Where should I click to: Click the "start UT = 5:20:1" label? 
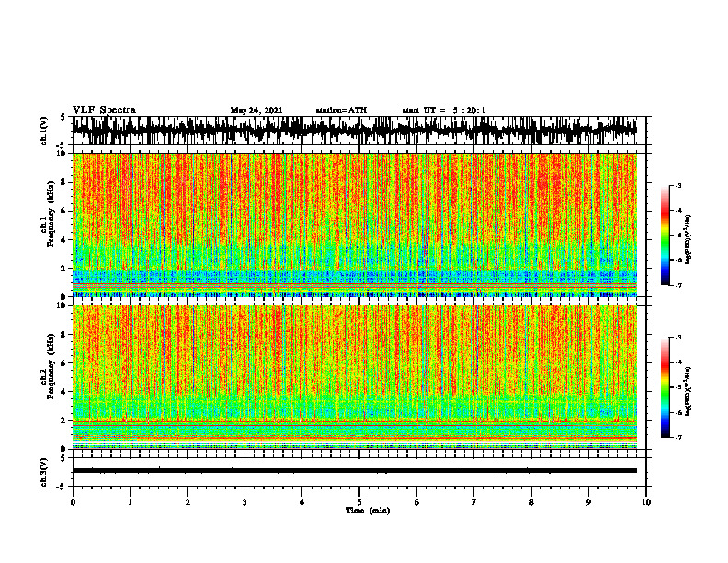pyautogui.click(x=444, y=110)
